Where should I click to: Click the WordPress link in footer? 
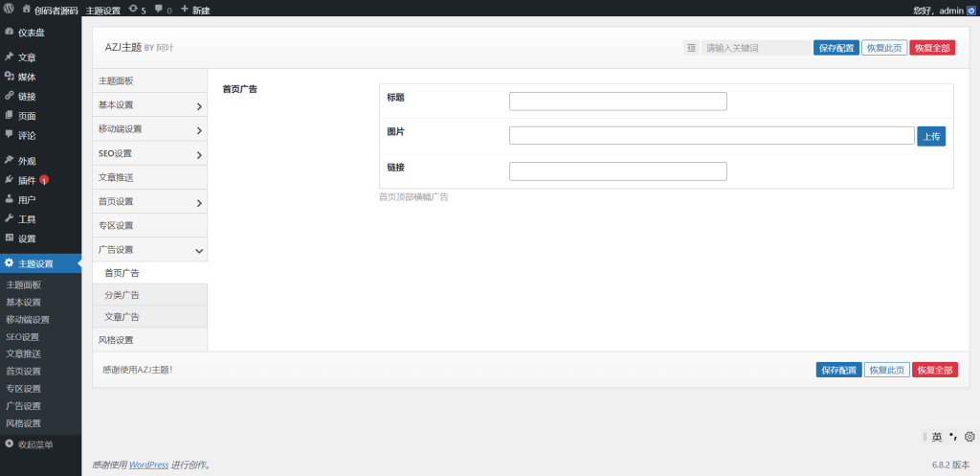pos(148,465)
